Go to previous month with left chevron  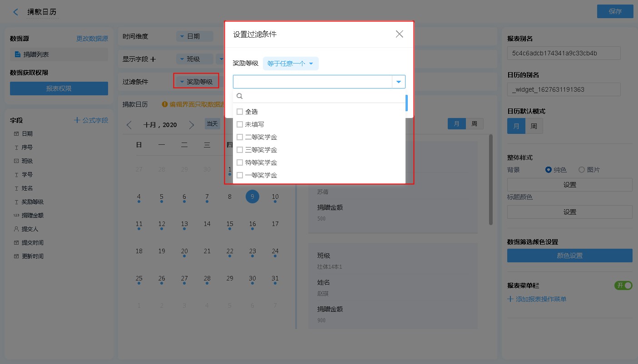pos(129,125)
